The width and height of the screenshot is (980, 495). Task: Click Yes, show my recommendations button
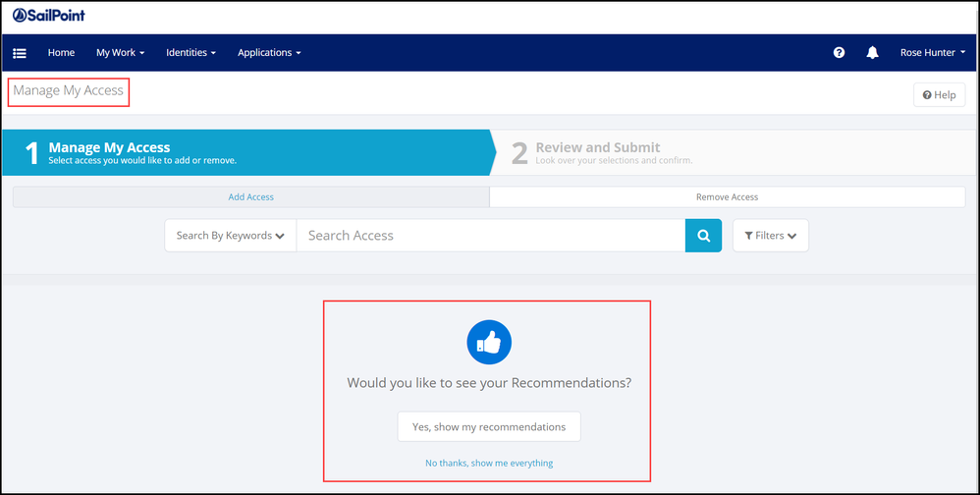(489, 427)
